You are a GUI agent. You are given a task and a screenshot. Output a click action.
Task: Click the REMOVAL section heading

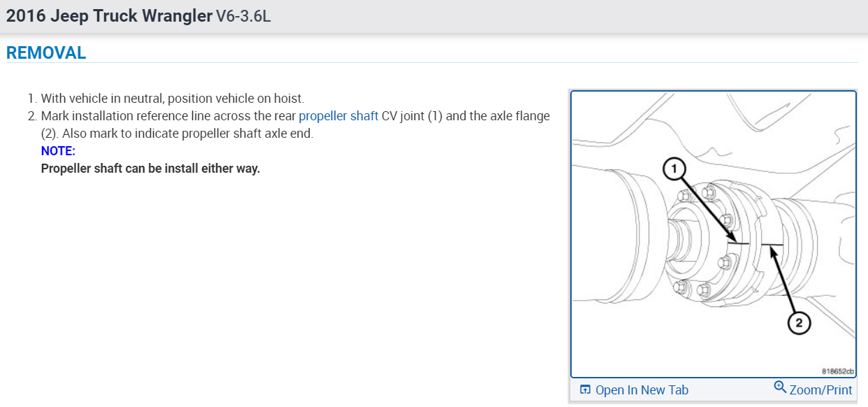coord(46,53)
